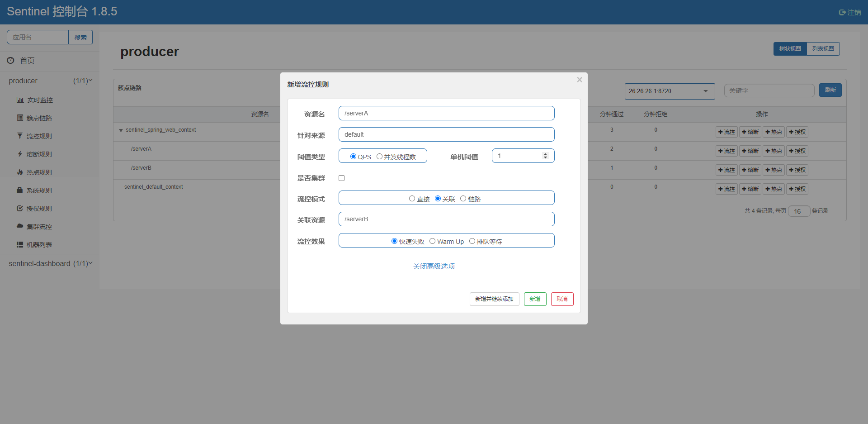Add 授权 rule for sentinel_default_context row
868x424 pixels.
pos(797,189)
